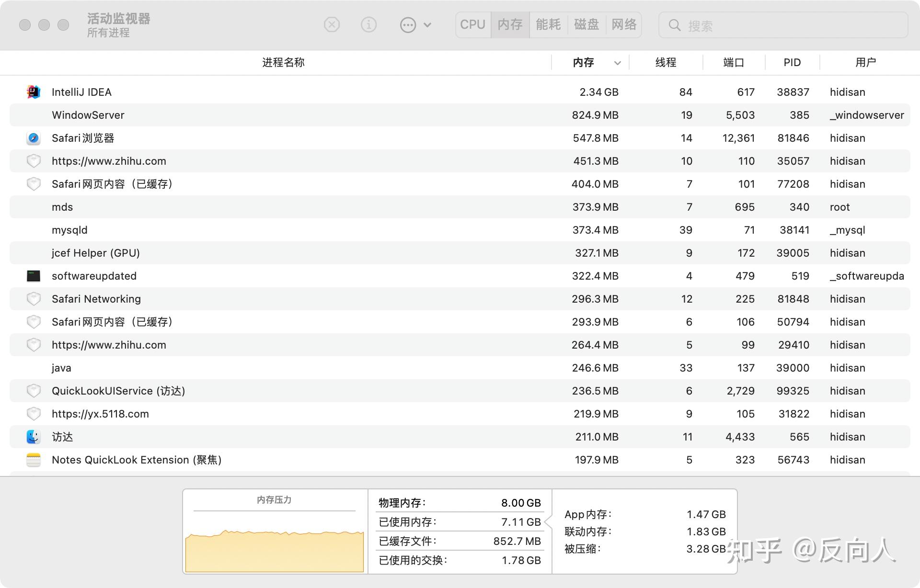Open the force quit process icon

[332, 24]
